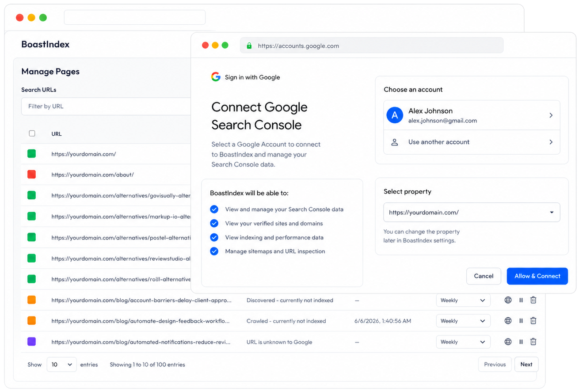Image resolution: width=579 pixels, height=392 pixels.
Task: Click Alex Johnson's blue avatar icon
Action: point(395,115)
